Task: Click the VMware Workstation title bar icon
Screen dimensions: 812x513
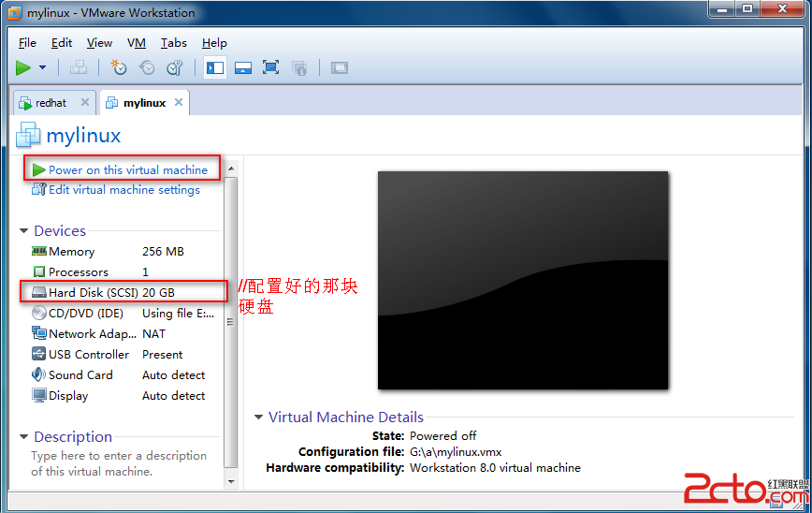Action: [15, 13]
